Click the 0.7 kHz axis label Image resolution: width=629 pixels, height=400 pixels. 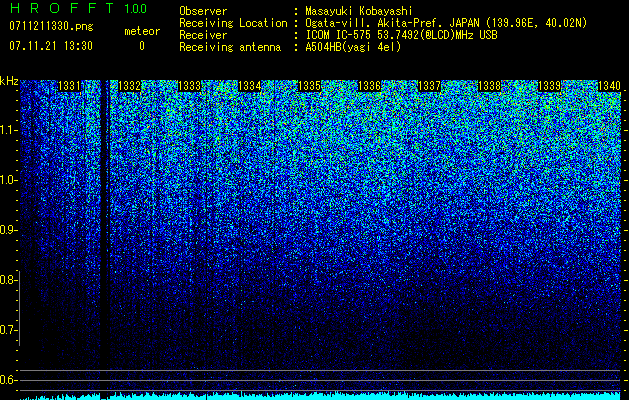[9, 330]
